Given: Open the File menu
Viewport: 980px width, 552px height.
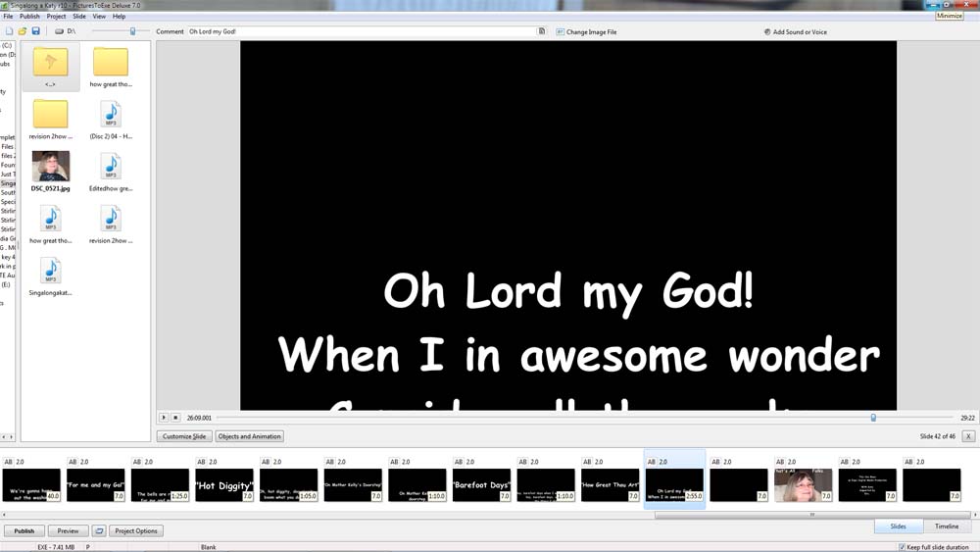Looking at the screenshot, I should point(8,17).
